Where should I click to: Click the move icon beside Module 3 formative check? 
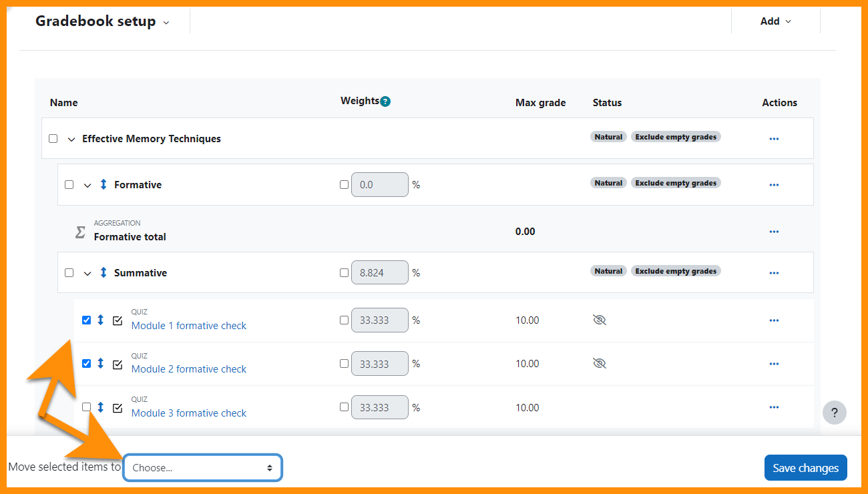point(100,407)
